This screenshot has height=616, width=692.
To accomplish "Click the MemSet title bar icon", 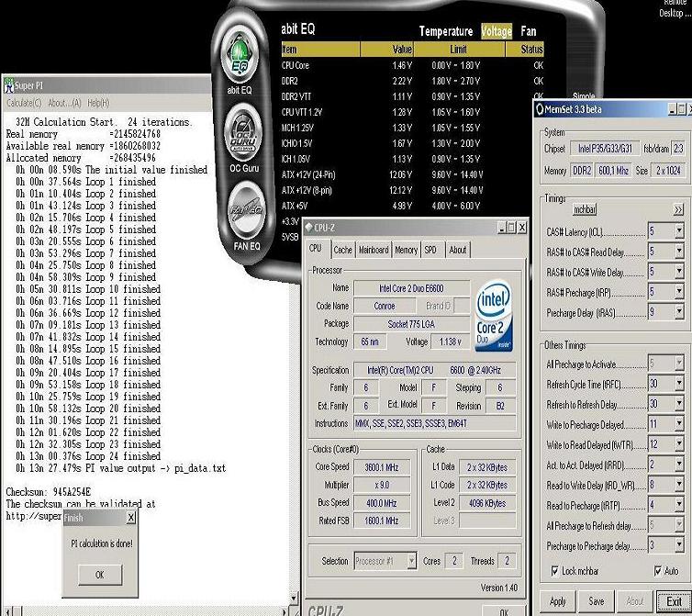I will click(539, 109).
